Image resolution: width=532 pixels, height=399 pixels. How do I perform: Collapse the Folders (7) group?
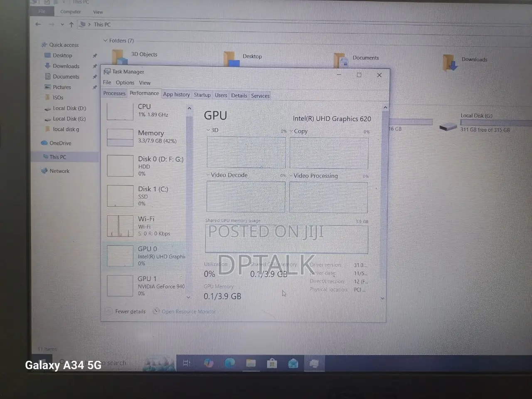105,40
